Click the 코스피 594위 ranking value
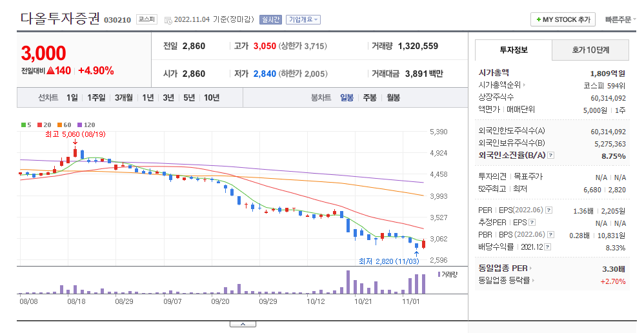This screenshot has height=333, width=644. coord(604,86)
